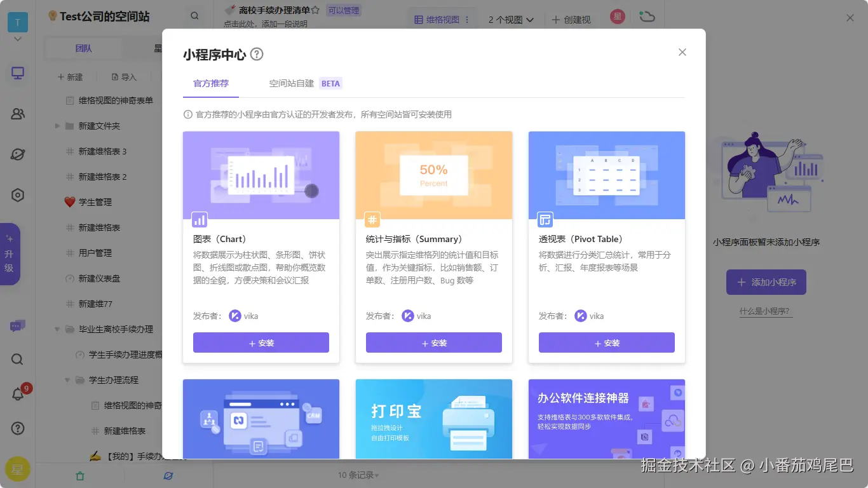Open the chat bubble icon in sidebar
868x488 pixels.
point(18,326)
